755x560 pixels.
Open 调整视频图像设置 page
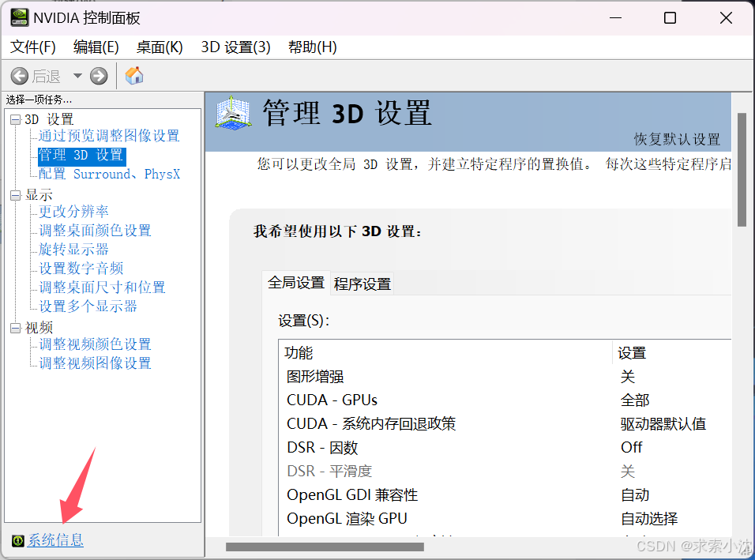click(x=95, y=363)
